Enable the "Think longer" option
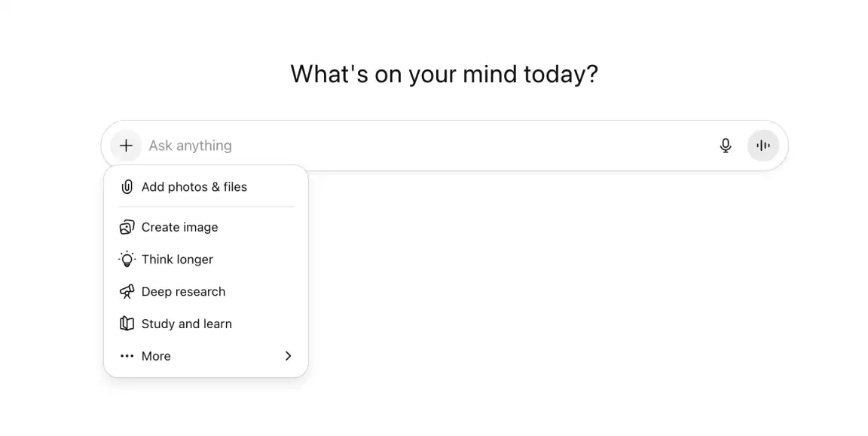 tap(178, 259)
